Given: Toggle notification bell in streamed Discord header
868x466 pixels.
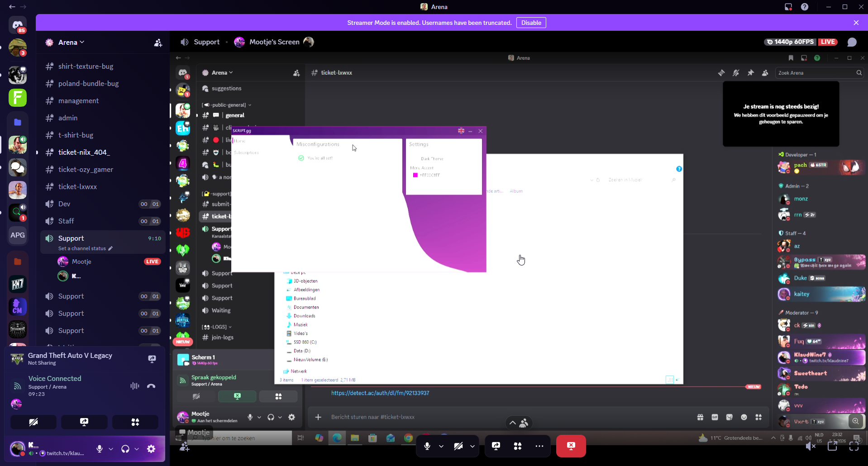Looking at the screenshot, I should click(736, 73).
